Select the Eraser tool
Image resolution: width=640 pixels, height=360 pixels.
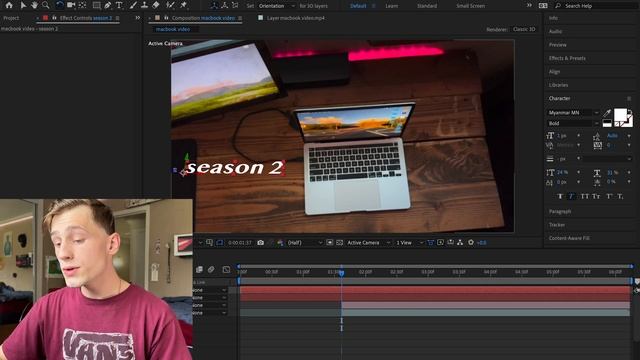[x=156, y=5]
